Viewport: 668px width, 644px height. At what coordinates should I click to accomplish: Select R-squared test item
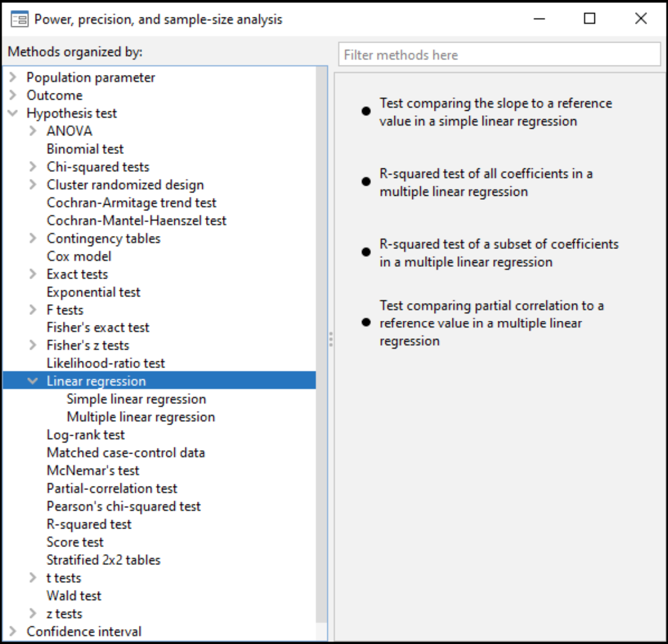point(89,524)
